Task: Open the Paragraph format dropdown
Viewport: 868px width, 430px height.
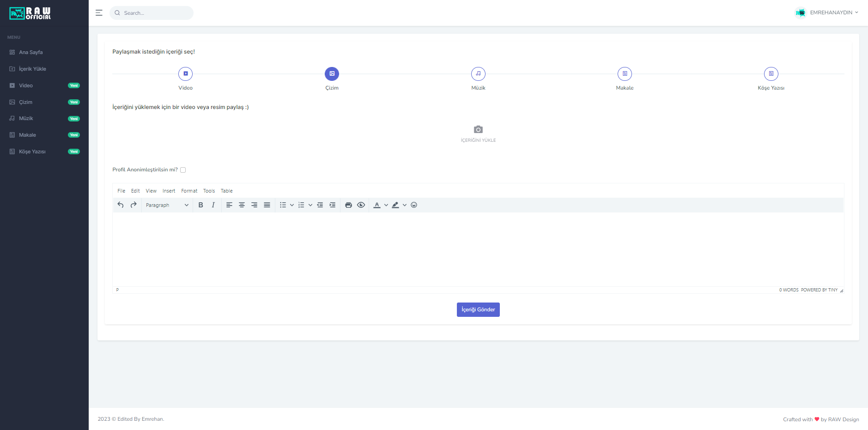Action: 166,205
